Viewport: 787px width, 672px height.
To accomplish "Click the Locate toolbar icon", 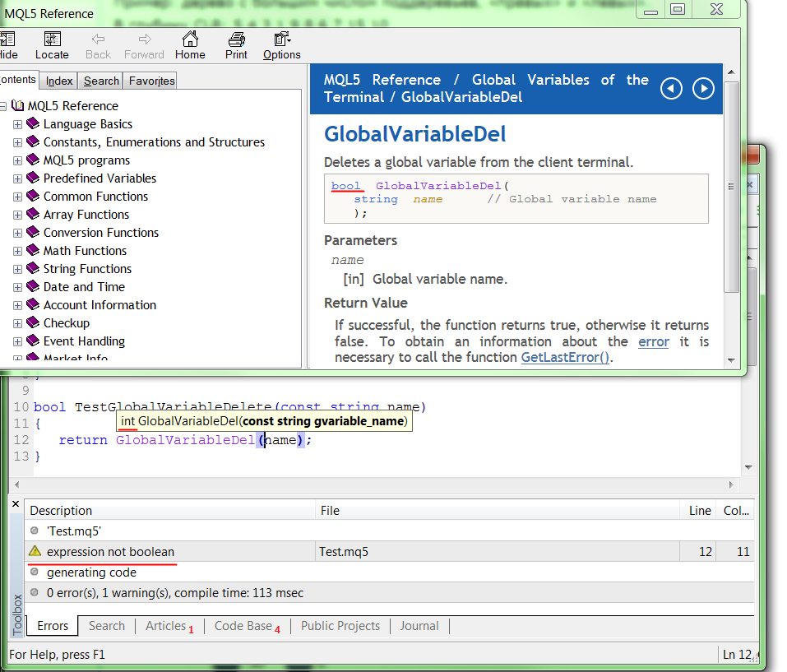I will pyautogui.click(x=52, y=39).
